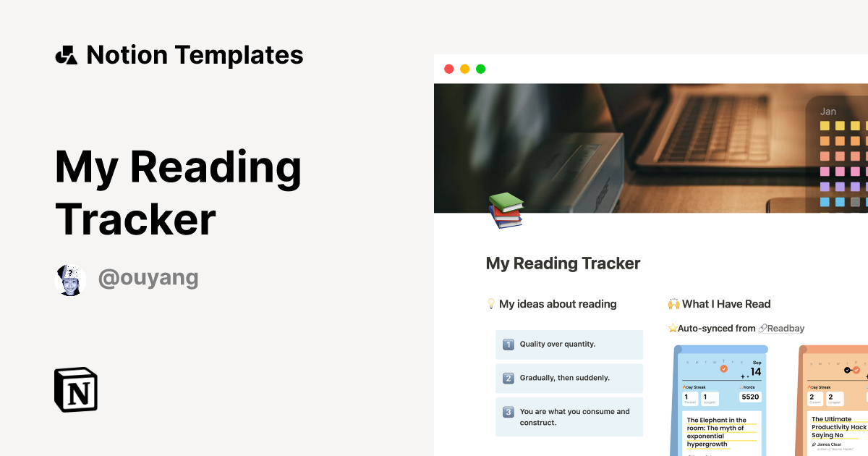
Task: Select the numbered badge '2' on 'Gradually, then suddenly'
Action: pos(507,378)
